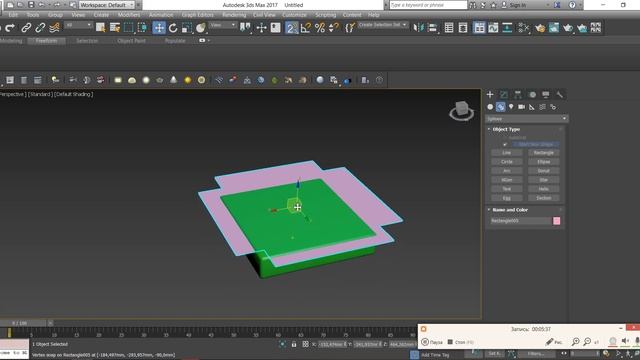Screen dimensions: 640x360
Task: Click the Unlink Selection broken chain icon
Action: click(40, 28)
